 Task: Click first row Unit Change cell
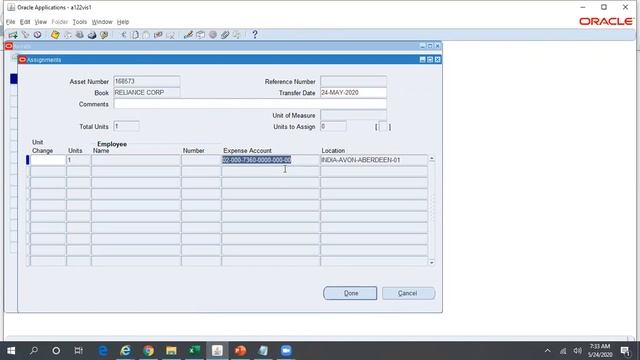48,160
